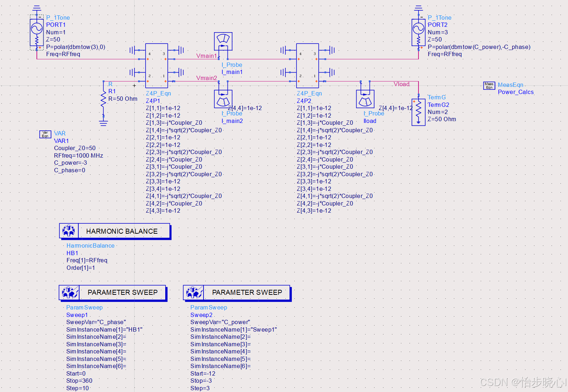Click Sweep1 Stop=360 parameter

pyautogui.click(x=79, y=381)
